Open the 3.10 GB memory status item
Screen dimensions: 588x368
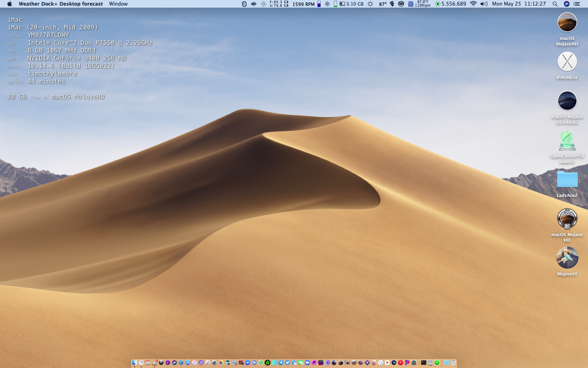(x=351, y=4)
